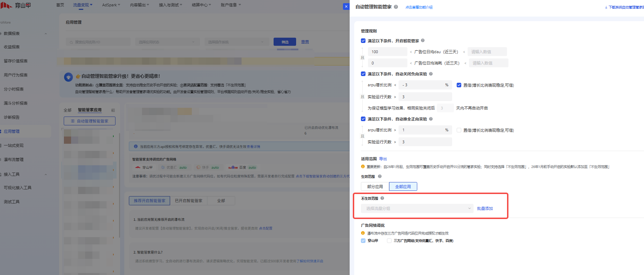Close the 自动管理智能管家 drawer panel
The width and height of the screenshot is (644, 275).
coord(346,6)
